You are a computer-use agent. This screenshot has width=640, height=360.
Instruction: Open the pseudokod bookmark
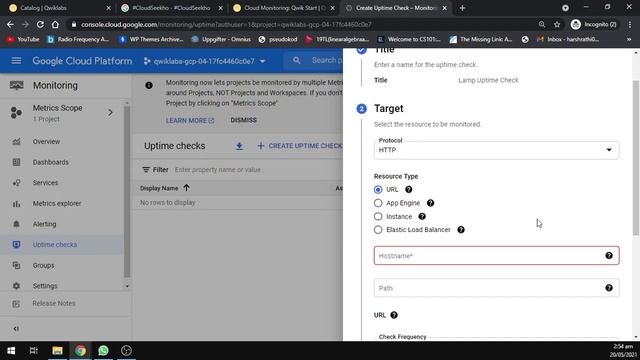(x=278, y=39)
